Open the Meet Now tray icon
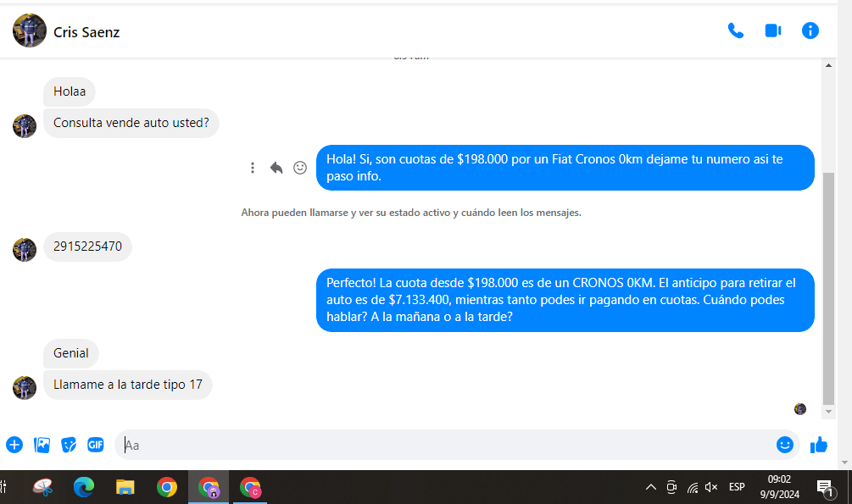The image size is (852, 504). [x=671, y=487]
